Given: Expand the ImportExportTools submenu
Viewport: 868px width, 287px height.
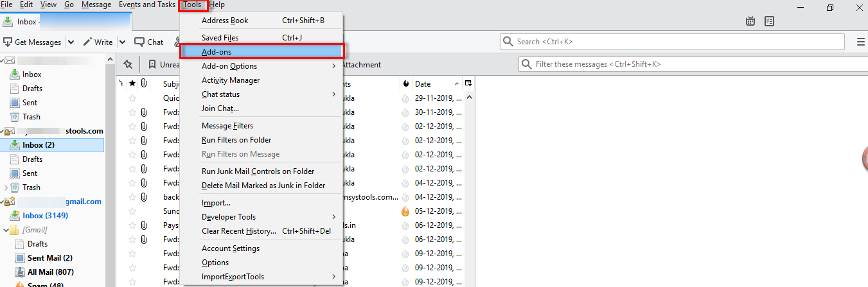Looking at the screenshot, I should click(333, 277).
